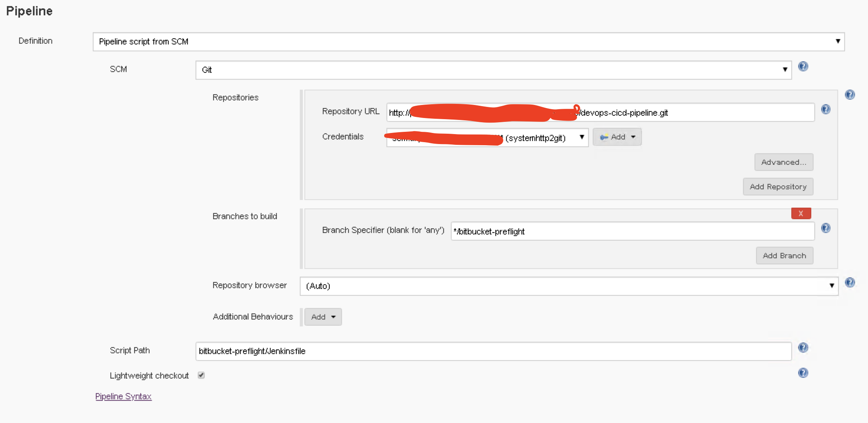Open the Pipeline Syntax link

click(123, 397)
